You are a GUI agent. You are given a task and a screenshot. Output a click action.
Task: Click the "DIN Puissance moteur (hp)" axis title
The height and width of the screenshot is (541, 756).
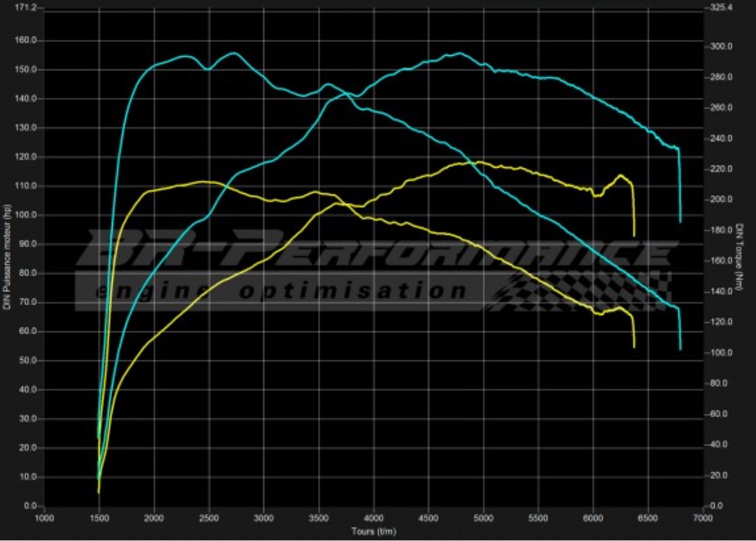tap(7, 258)
